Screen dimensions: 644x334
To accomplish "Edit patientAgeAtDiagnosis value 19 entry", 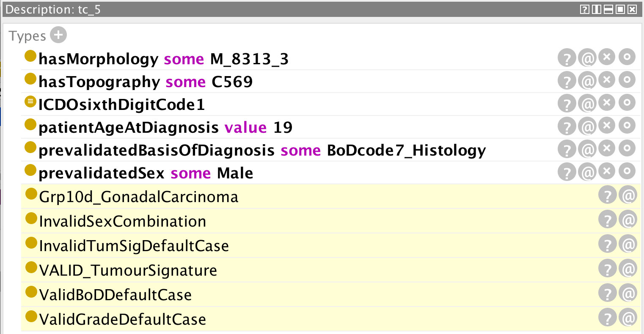I will 627,126.
